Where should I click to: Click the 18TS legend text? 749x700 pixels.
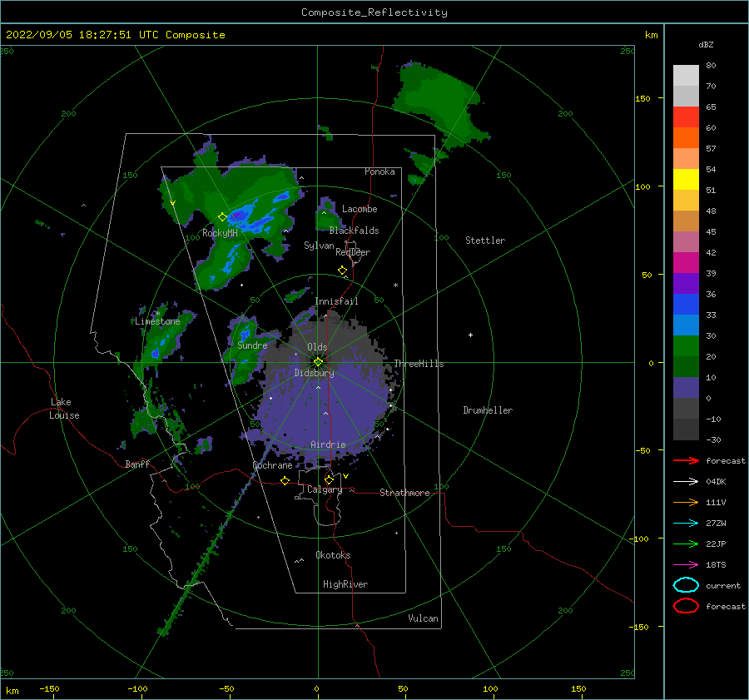tap(716, 565)
